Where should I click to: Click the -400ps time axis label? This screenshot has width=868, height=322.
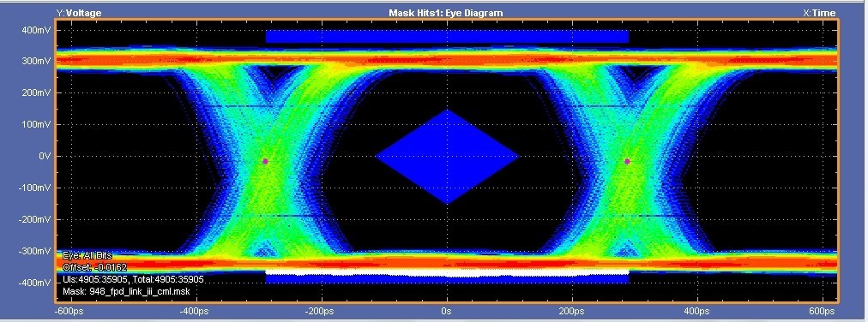(x=195, y=311)
